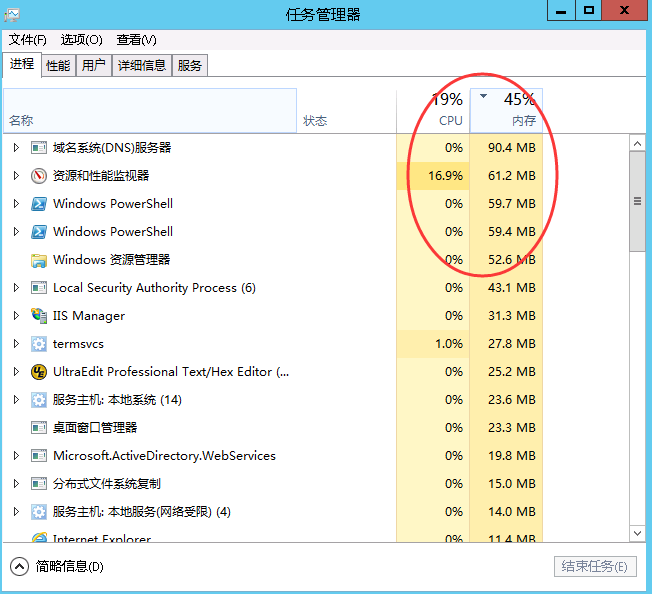652x594 pixels.
Task: Open the 查看(V) menu
Action: (136, 40)
